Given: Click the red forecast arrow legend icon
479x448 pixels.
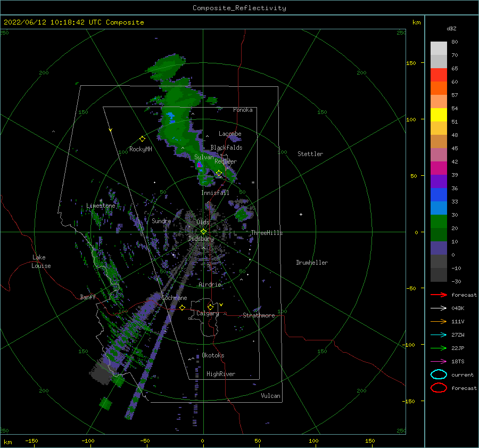Looking at the screenshot, I should [439, 295].
